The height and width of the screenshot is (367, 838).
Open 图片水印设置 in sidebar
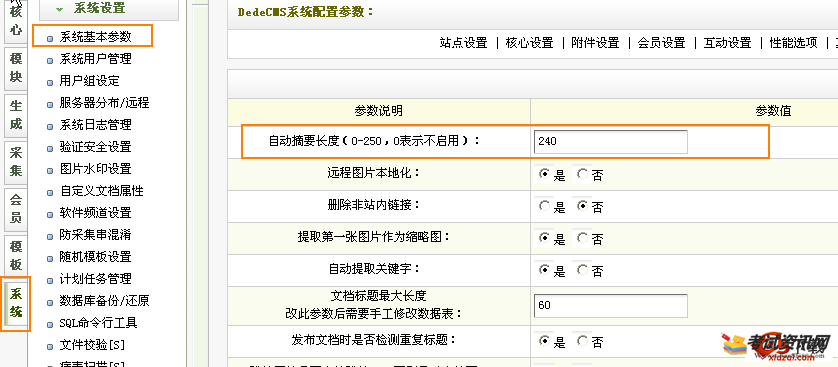tap(95, 169)
